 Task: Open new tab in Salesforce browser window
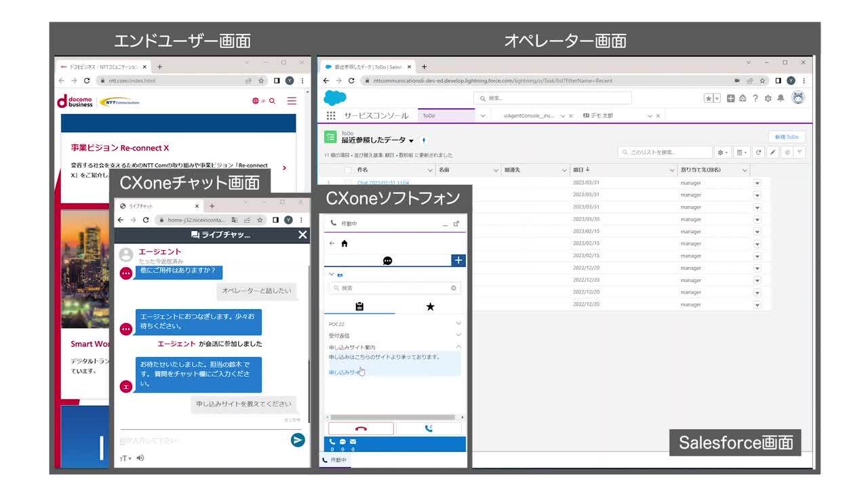424,67
